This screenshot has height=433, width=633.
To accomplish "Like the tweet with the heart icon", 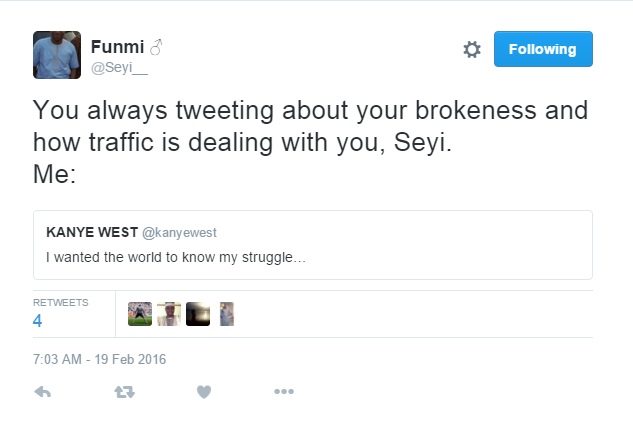I will tap(204, 392).
